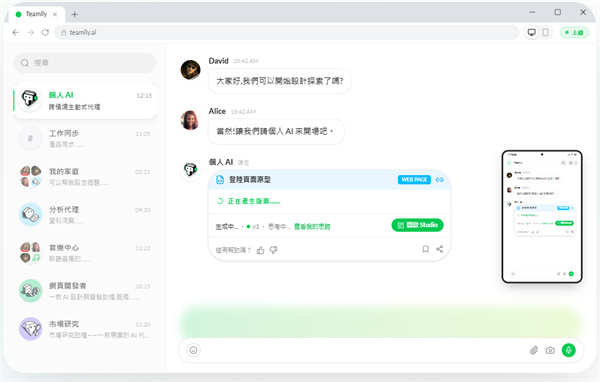Switch to desktop view icon
The width and height of the screenshot is (600, 382).
click(x=532, y=33)
